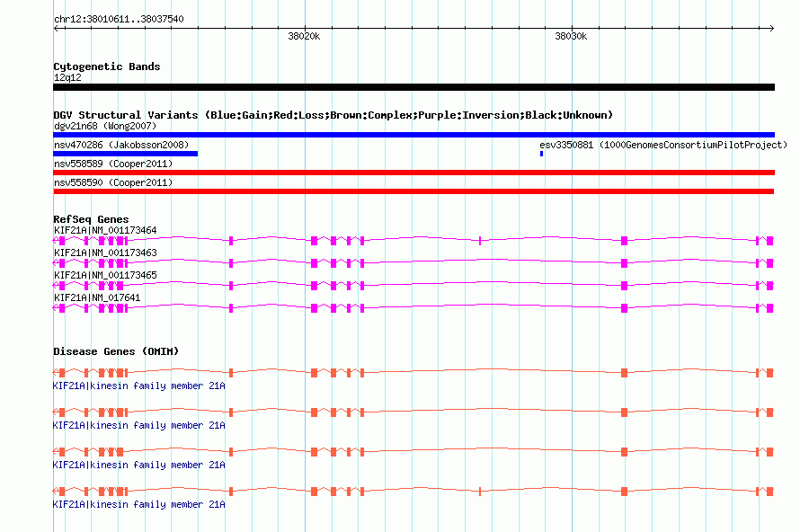Open the third KIF21A kinesin family member 21A link

[138, 465]
